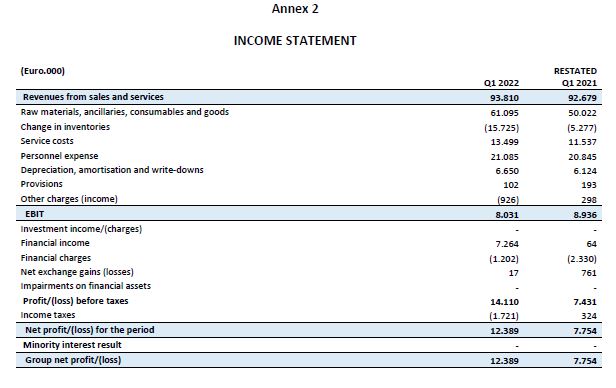Image resolution: width=616 pixels, height=388 pixels.
Task: Select the (Euro.000) unit label
Action: pos(43,71)
